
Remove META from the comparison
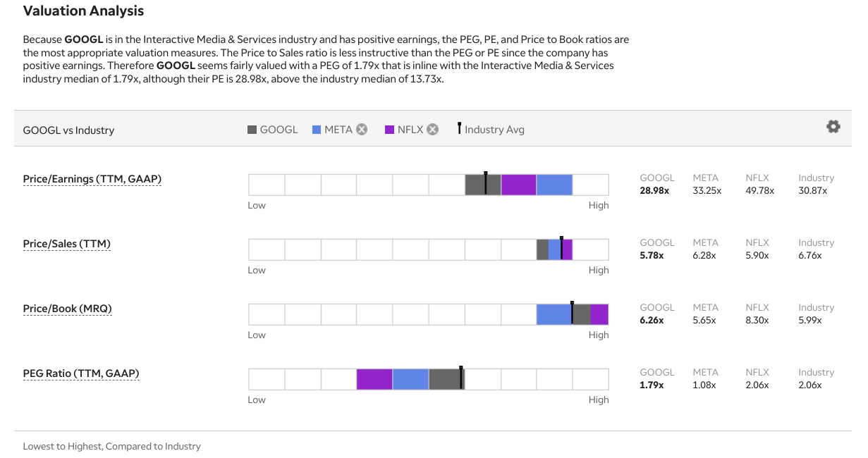(362, 130)
